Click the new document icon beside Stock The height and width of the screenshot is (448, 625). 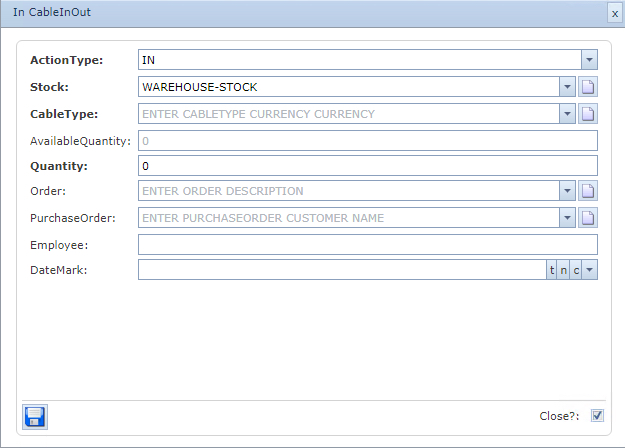coord(589,87)
